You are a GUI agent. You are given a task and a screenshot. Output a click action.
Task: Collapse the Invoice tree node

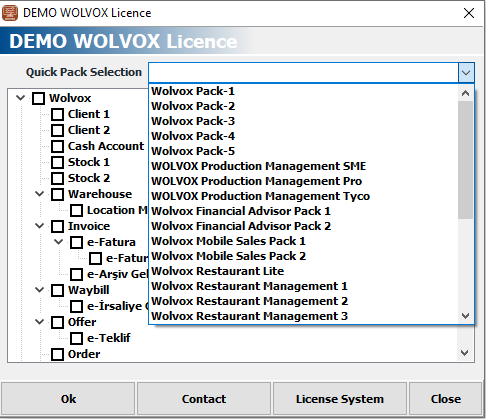[x=40, y=226]
